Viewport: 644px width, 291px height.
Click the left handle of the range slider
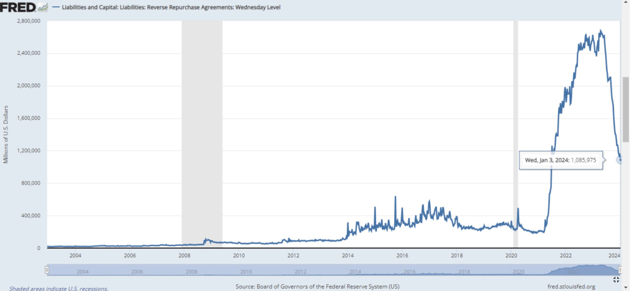point(47,270)
